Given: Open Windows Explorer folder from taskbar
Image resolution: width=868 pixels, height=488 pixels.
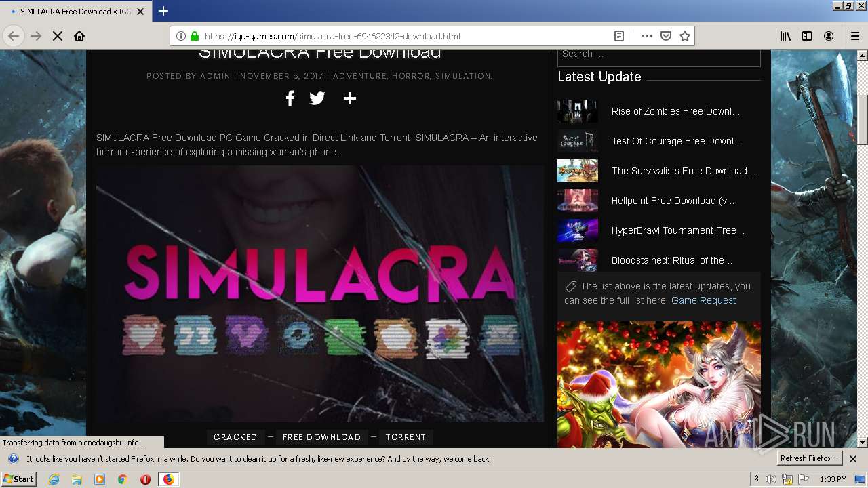Looking at the screenshot, I should pos(77,479).
